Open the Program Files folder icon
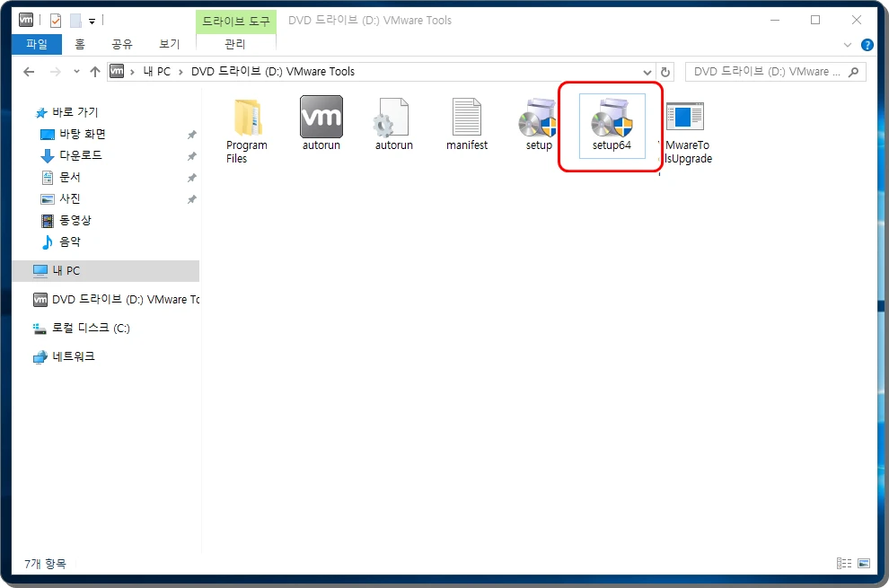The width and height of the screenshot is (889, 588). pyautogui.click(x=247, y=118)
